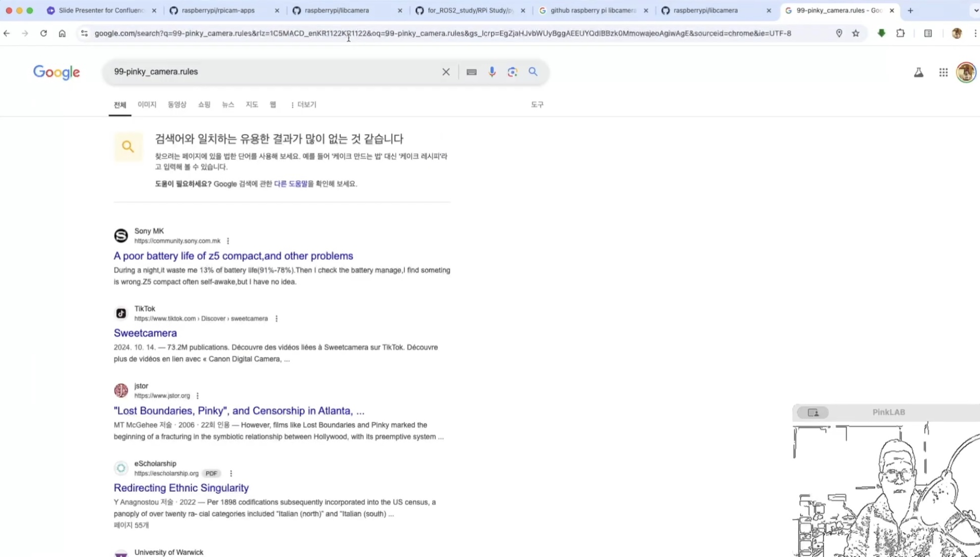Open 'A poor battery life of z5 compact' result
Screen dimensions: 980x557
[x=233, y=256]
